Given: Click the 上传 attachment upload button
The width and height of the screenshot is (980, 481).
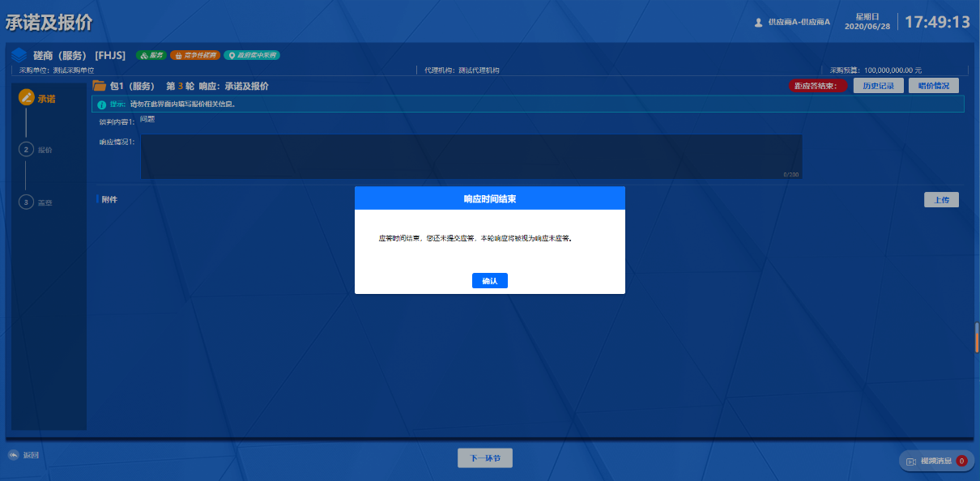Looking at the screenshot, I should pos(941,199).
